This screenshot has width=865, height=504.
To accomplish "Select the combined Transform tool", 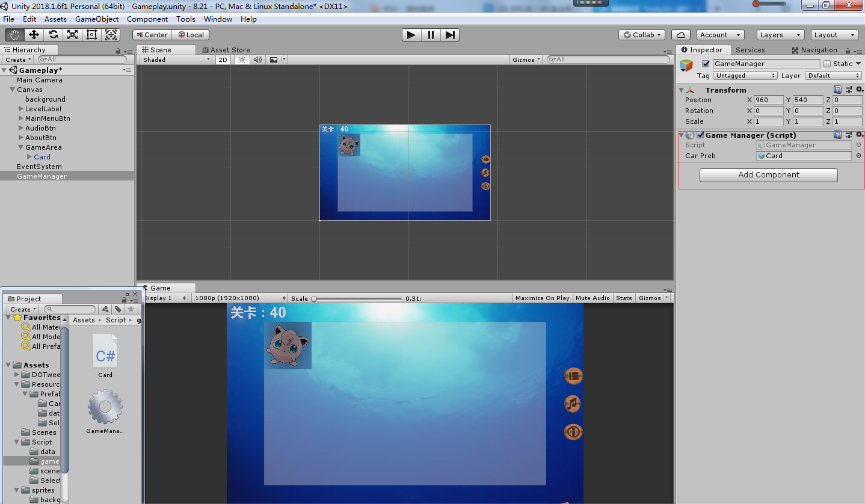I will pos(111,35).
